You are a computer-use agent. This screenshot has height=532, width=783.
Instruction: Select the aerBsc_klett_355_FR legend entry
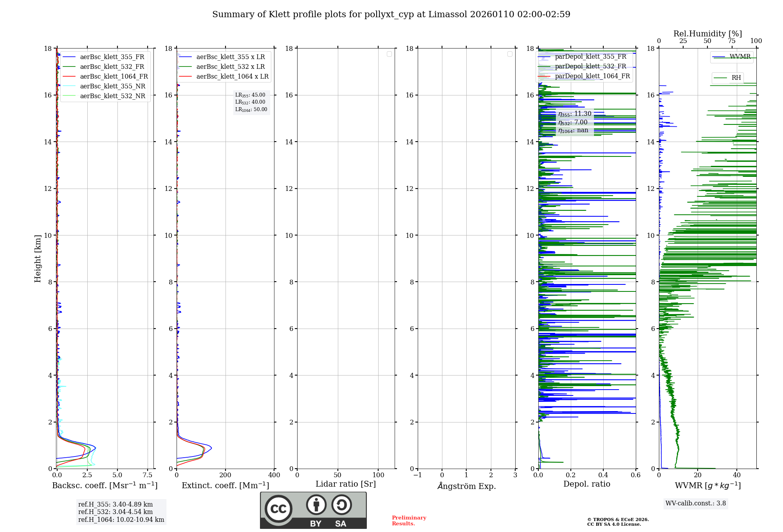[112, 57]
